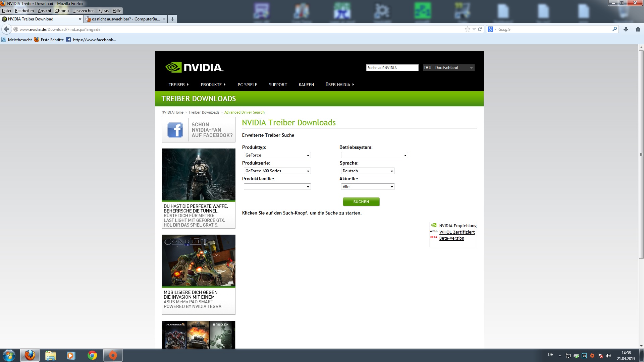The height and width of the screenshot is (362, 644).
Task: Click the volume speaker icon in system tray
Action: pyautogui.click(x=608, y=356)
